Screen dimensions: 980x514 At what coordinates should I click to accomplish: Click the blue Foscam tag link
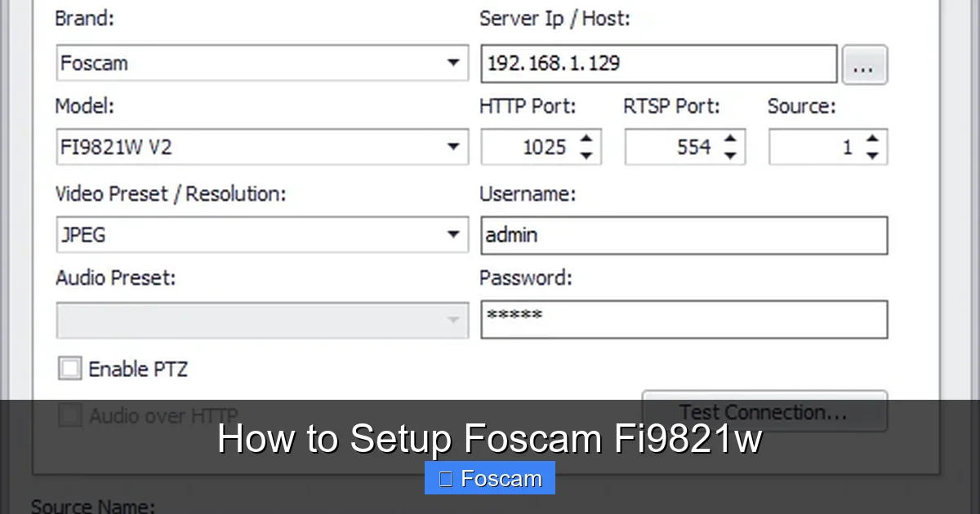(x=489, y=477)
